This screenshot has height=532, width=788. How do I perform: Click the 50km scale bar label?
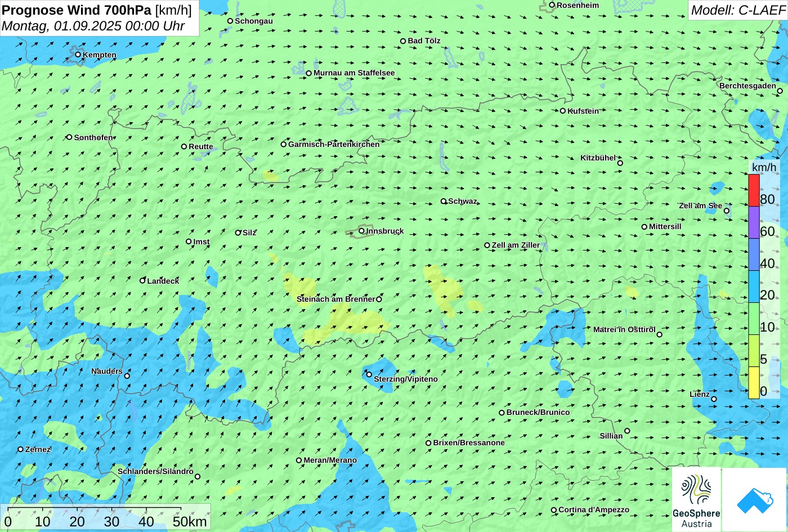click(x=190, y=521)
